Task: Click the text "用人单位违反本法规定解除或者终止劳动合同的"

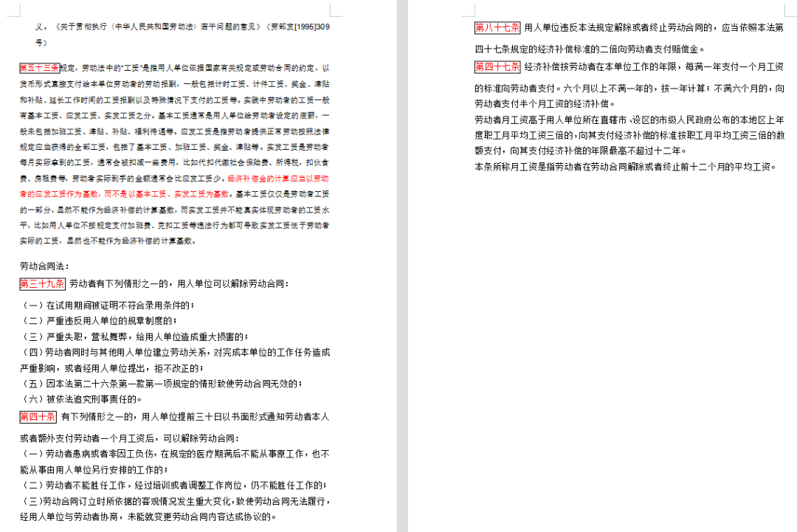Action: coord(621,27)
